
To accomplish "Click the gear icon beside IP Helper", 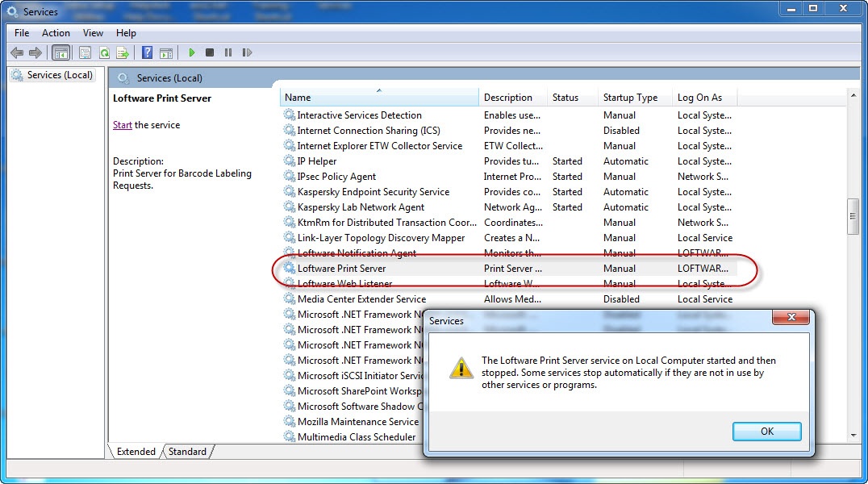I will [x=290, y=161].
